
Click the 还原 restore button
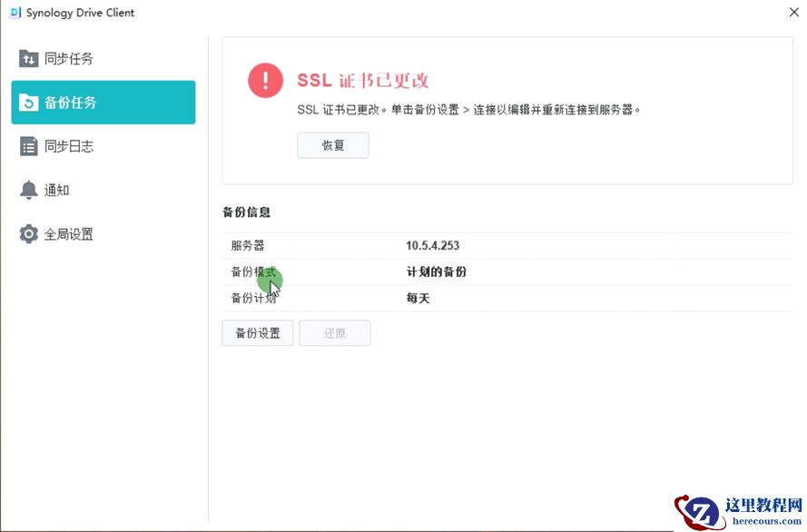click(x=334, y=332)
